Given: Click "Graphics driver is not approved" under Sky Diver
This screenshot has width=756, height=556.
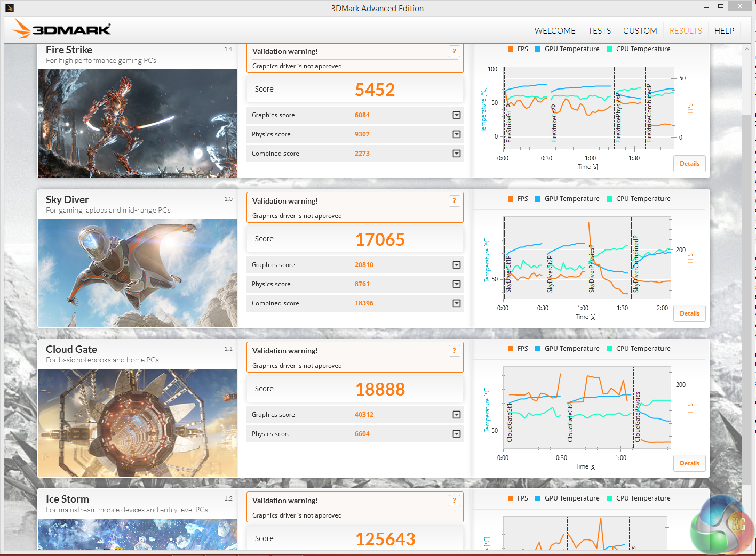Looking at the screenshot, I should pos(297,216).
